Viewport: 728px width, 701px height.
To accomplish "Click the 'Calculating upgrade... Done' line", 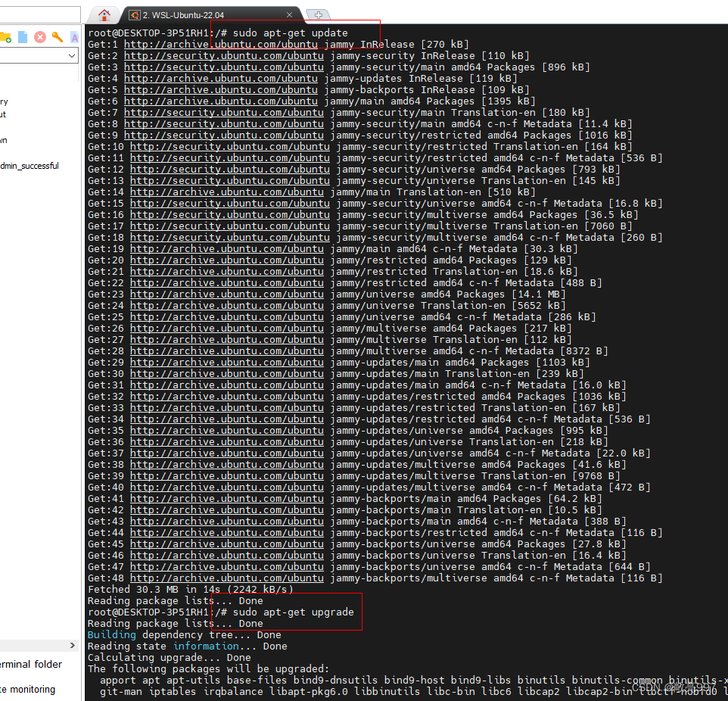I will 170,658.
